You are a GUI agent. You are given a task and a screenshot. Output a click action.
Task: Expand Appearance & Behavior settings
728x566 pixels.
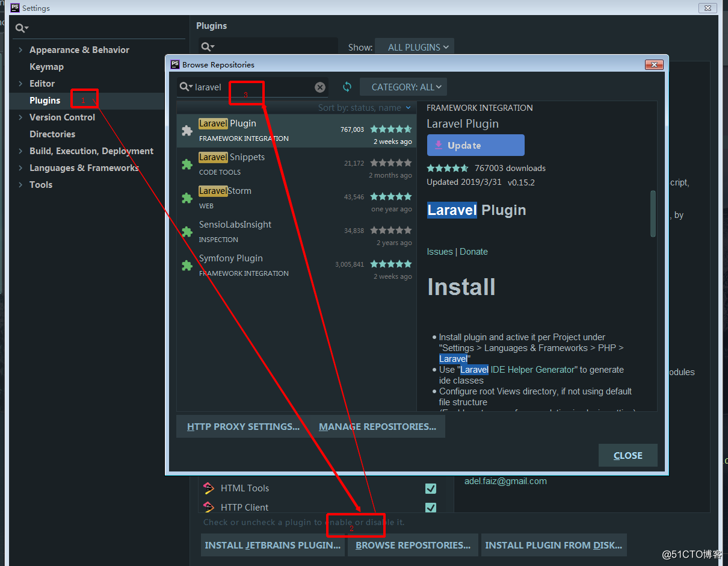pyautogui.click(x=20, y=50)
